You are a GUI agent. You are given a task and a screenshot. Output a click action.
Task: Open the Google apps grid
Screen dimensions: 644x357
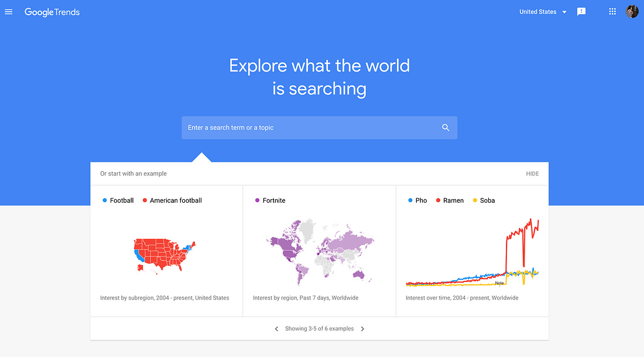pos(612,12)
